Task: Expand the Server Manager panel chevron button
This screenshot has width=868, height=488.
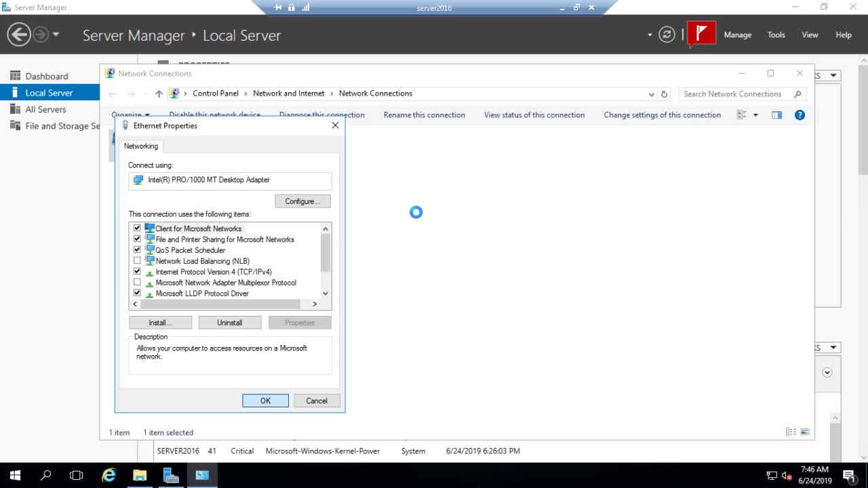Action: pos(827,372)
